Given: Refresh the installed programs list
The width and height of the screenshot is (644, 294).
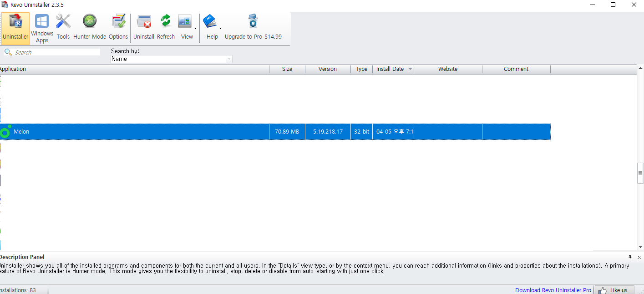Looking at the screenshot, I should [x=166, y=28].
